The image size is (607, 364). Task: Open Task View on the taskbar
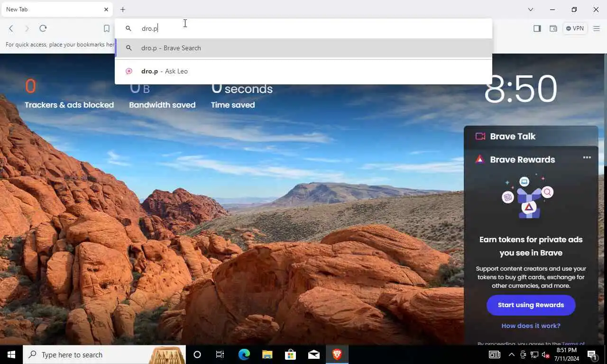pos(220,355)
